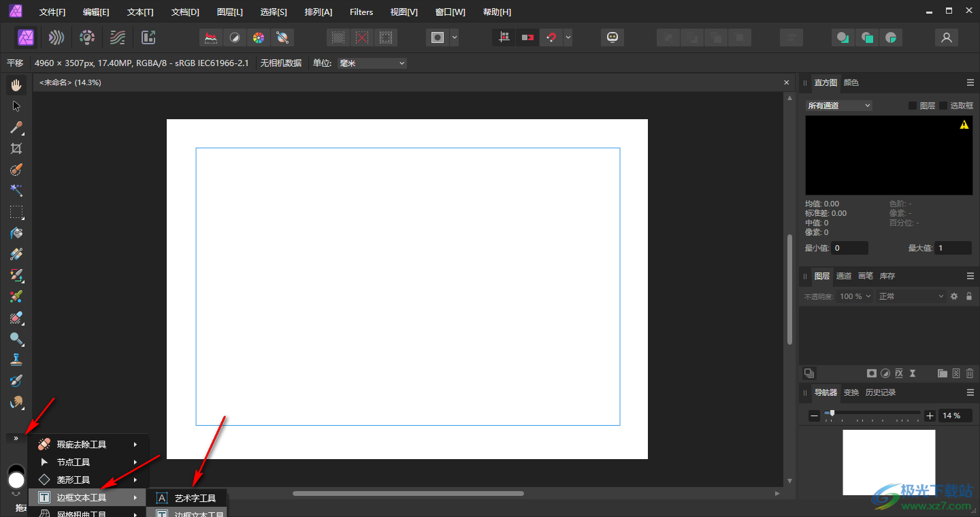Expand the hidden tools » chevron
The image size is (980, 517).
coord(16,438)
